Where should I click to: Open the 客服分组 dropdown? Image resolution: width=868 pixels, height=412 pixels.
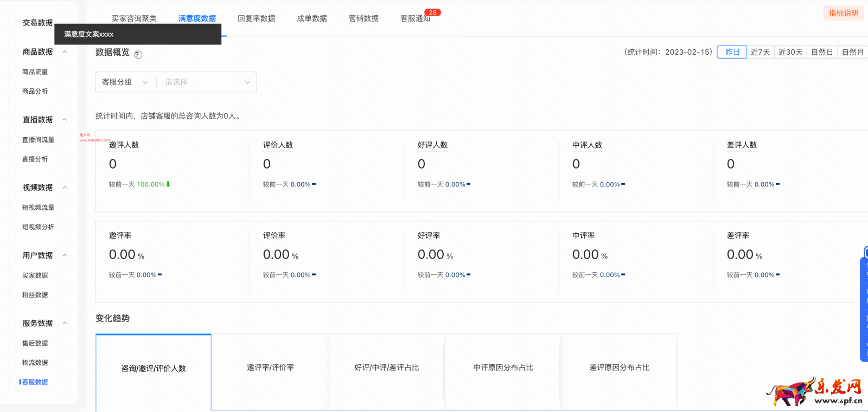click(125, 82)
